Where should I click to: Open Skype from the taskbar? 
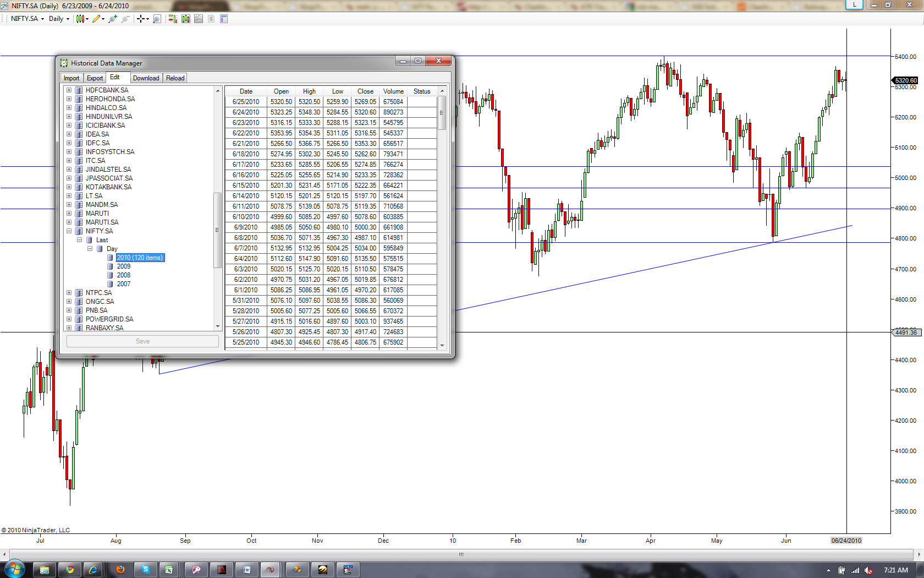tap(146, 570)
